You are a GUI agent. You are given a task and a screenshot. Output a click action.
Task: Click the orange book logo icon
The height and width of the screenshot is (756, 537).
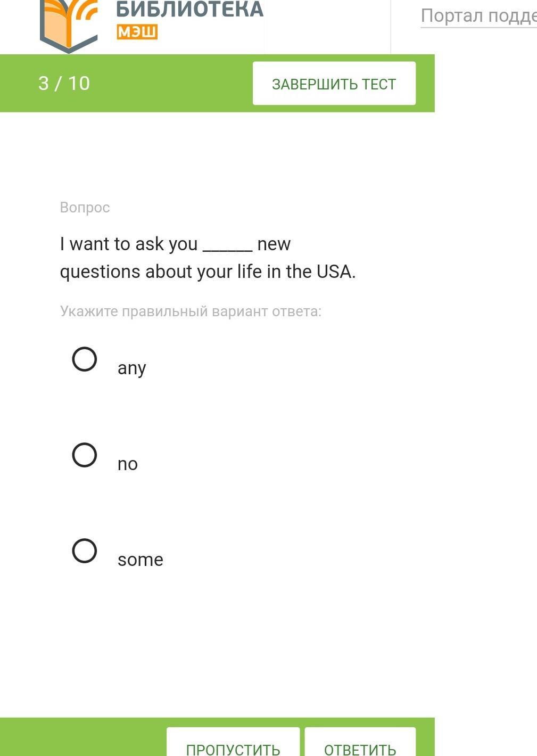click(x=69, y=24)
